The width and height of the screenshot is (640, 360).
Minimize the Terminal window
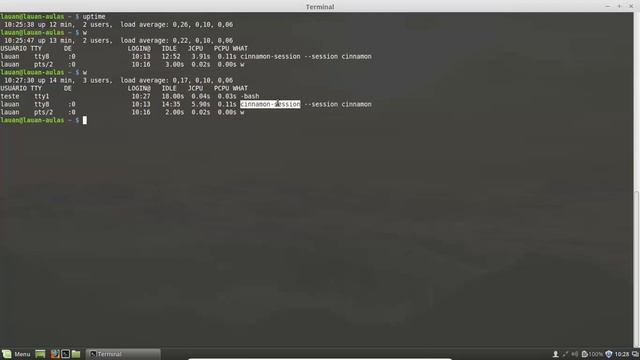(608, 6)
